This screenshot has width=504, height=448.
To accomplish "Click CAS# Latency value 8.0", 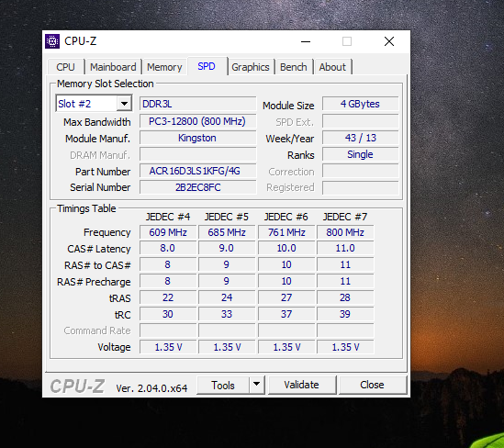I will click(168, 248).
